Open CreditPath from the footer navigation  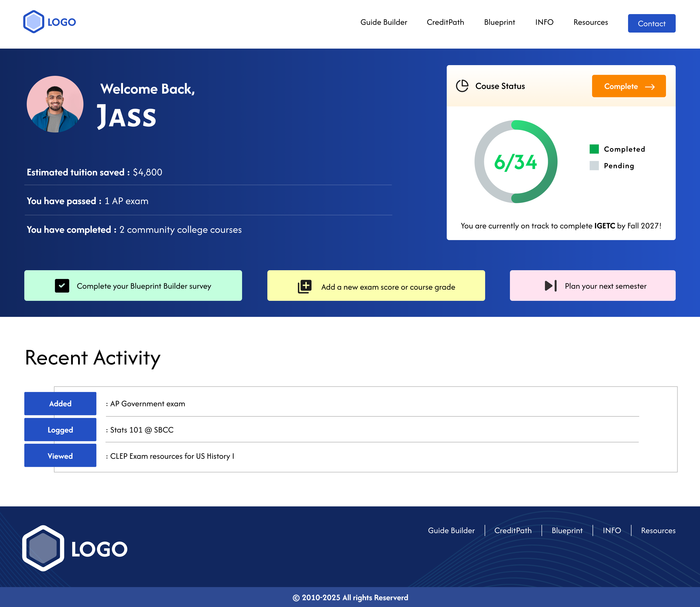tap(513, 530)
